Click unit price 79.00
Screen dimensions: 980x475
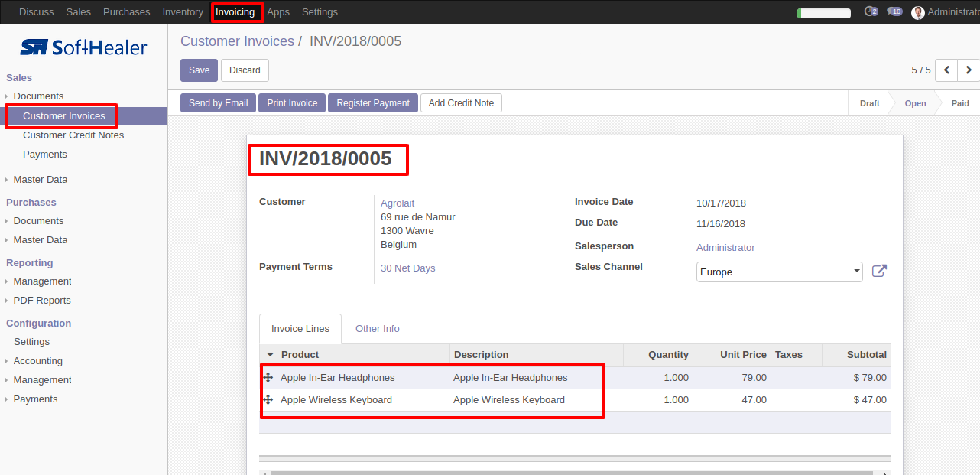click(x=754, y=378)
